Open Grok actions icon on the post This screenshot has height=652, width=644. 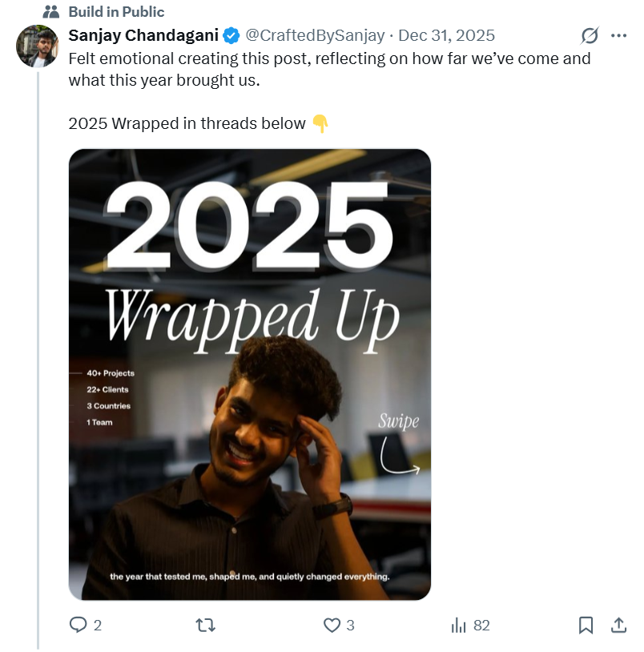pos(590,35)
